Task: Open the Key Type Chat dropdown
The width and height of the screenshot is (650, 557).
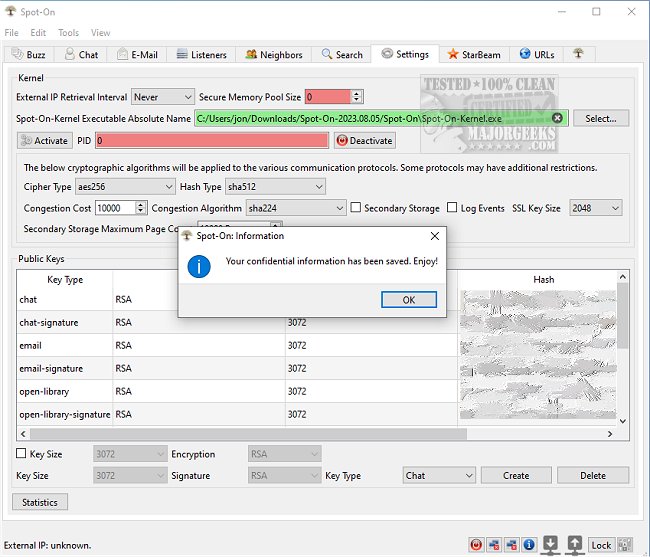Action: (x=439, y=475)
